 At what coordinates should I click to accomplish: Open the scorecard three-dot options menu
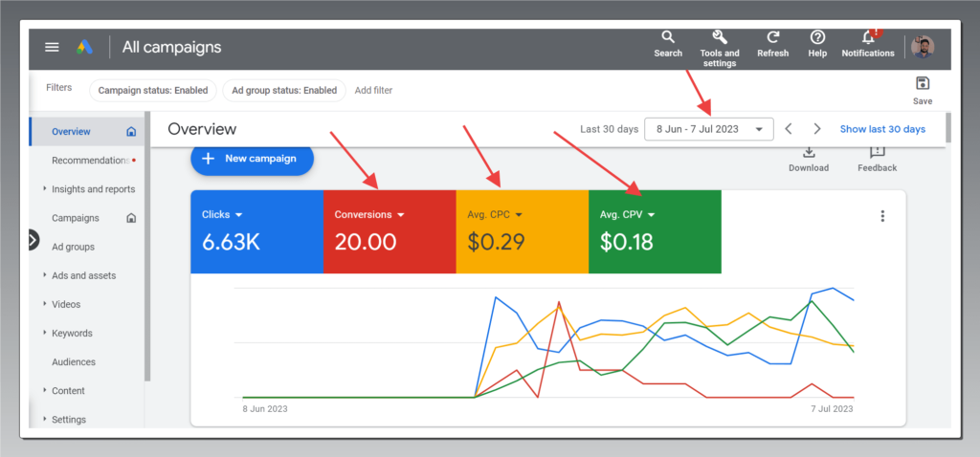tap(882, 216)
